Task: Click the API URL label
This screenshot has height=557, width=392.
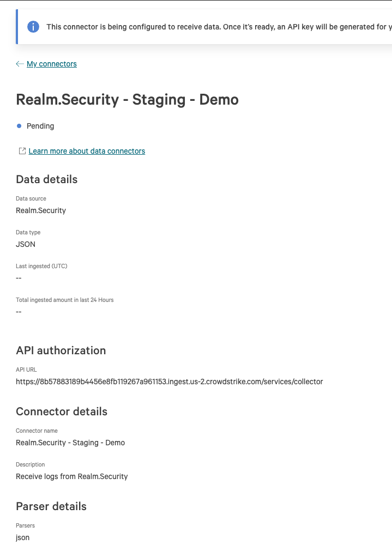Action: coord(26,370)
